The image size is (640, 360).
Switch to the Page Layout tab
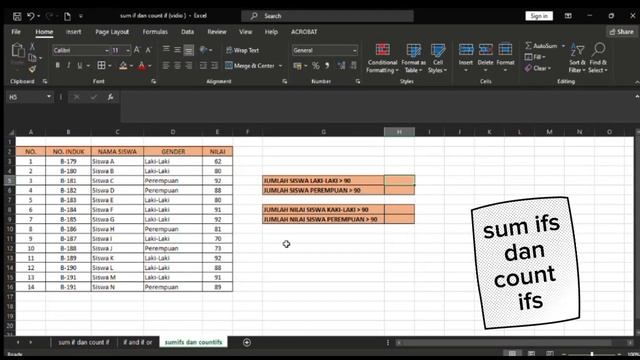click(x=112, y=31)
